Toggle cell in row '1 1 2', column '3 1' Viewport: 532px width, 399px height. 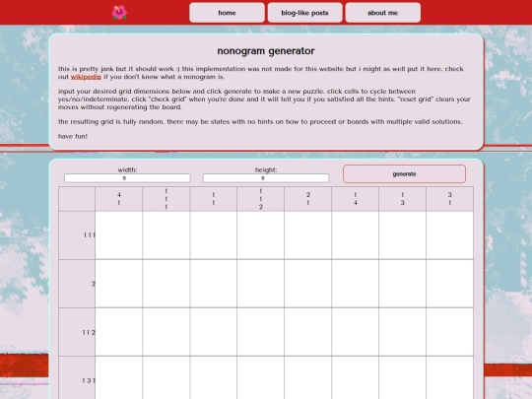pos(449,332)
